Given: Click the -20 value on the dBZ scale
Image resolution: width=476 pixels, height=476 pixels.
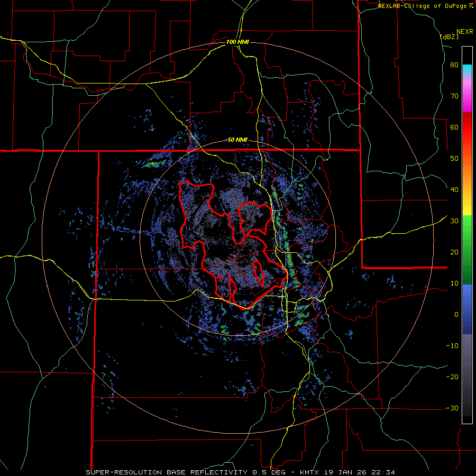Looking at the screenshot, I should [452, 377].
